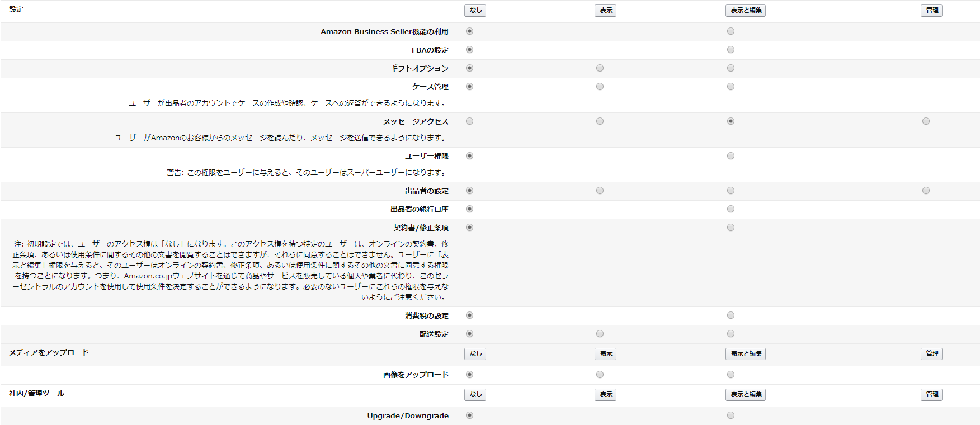Set 配送設定 to 表示

(600, 334)
